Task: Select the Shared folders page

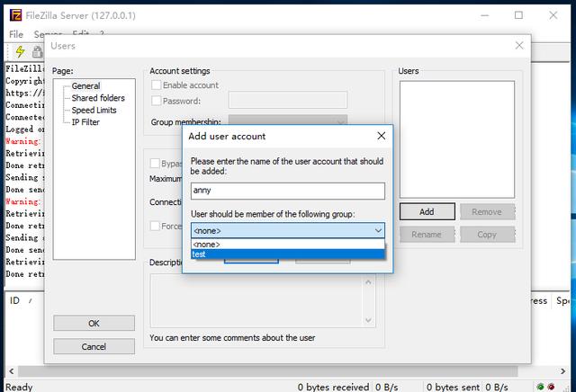Action: (x=98, y=98)
